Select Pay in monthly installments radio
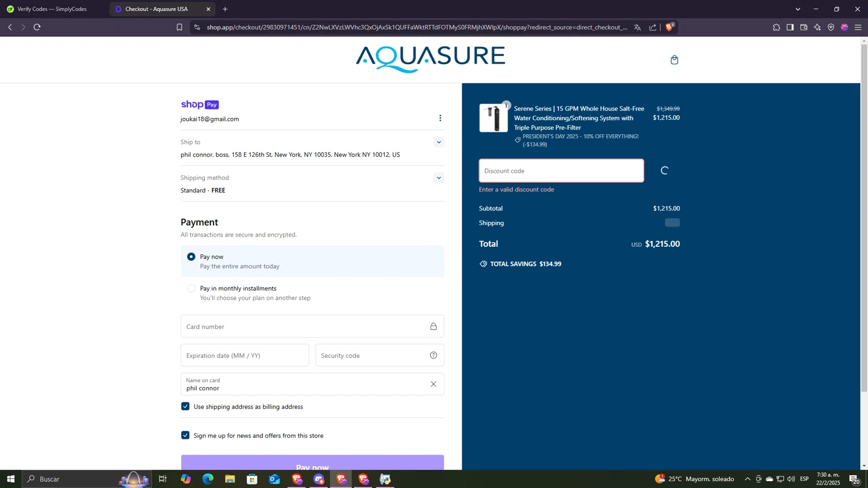Viewport: 868px width, 488px height. coord(191,288)
